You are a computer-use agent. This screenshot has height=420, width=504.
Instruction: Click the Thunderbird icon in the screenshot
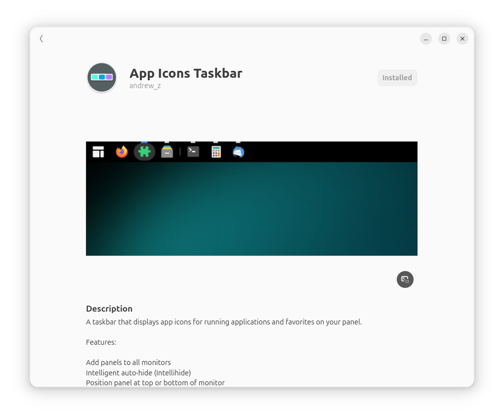tap(238, 152)
